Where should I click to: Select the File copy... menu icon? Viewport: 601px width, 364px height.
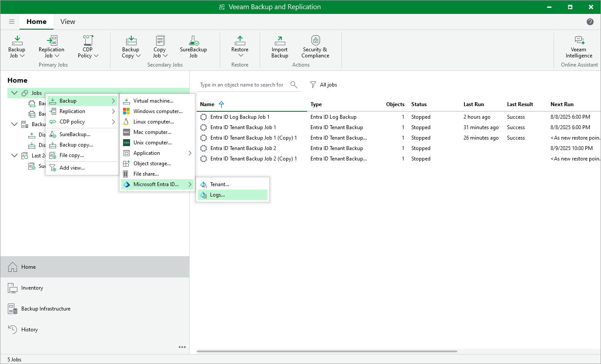(53, 155)
